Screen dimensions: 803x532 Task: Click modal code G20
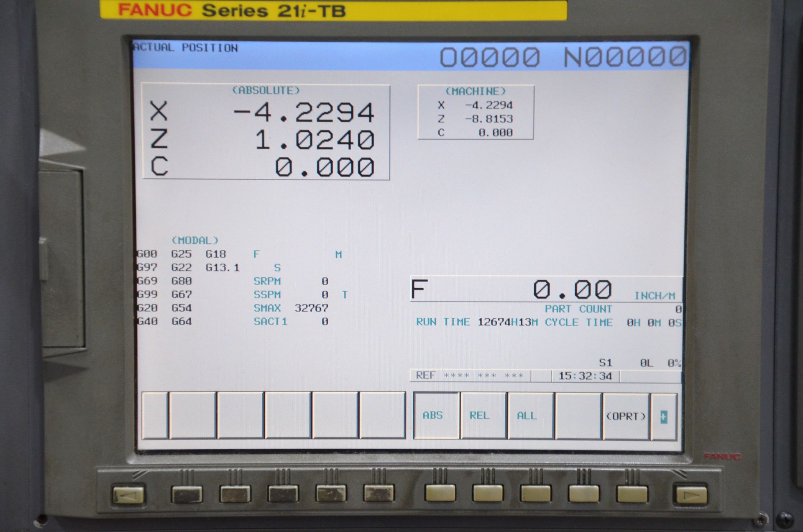click(147, 308)
